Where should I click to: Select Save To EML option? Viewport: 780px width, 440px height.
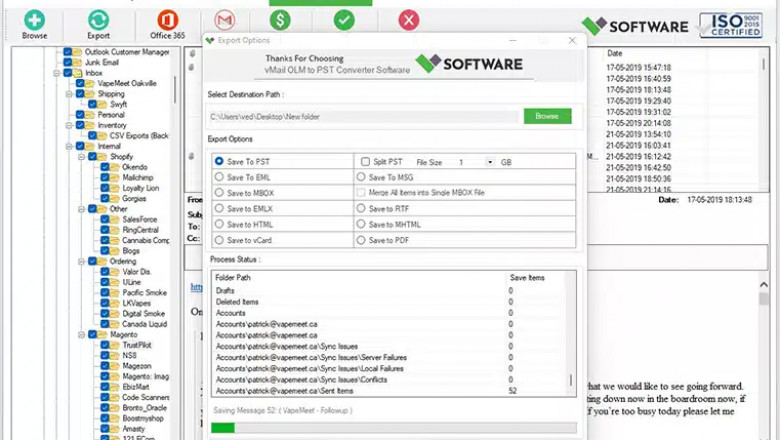point(219,176)
